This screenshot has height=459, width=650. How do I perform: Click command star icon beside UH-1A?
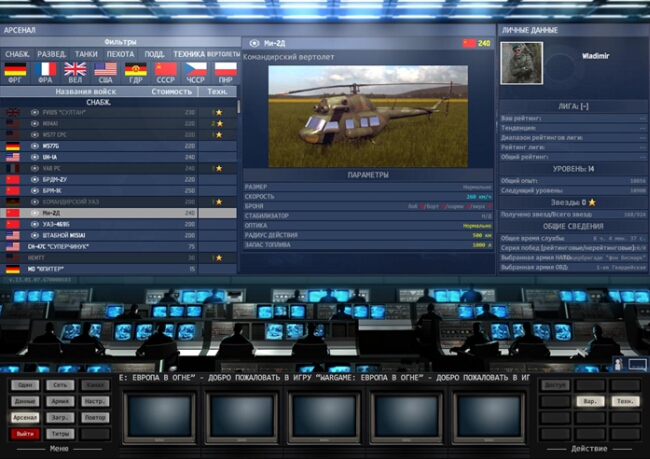pyautogui.click(x=35, y=157)
